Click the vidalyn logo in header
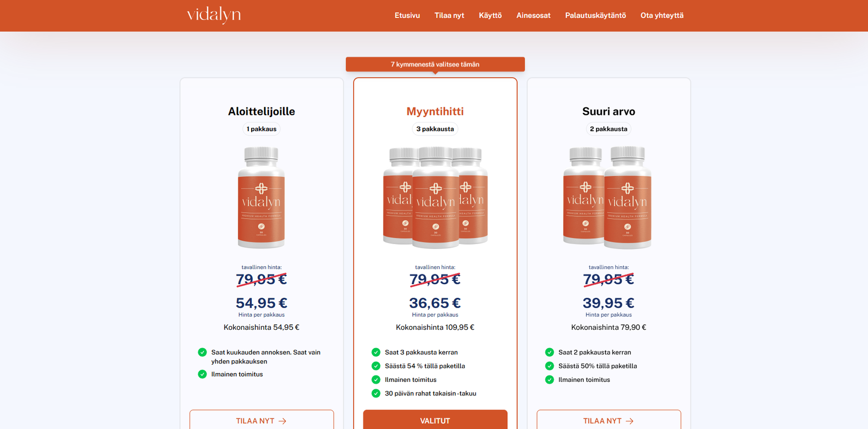Screen dimensions: 868x429 coord(214,15)
